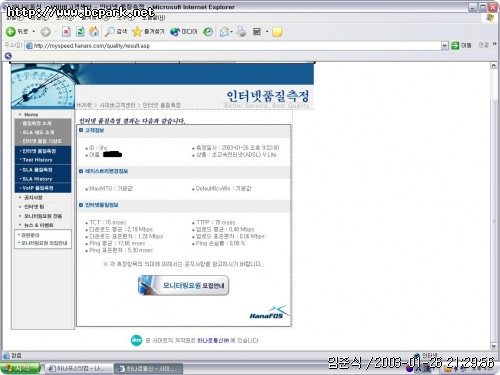The image size is (500, 375).
Task: Click the Mail envelope icon
Action: [224, 32]
